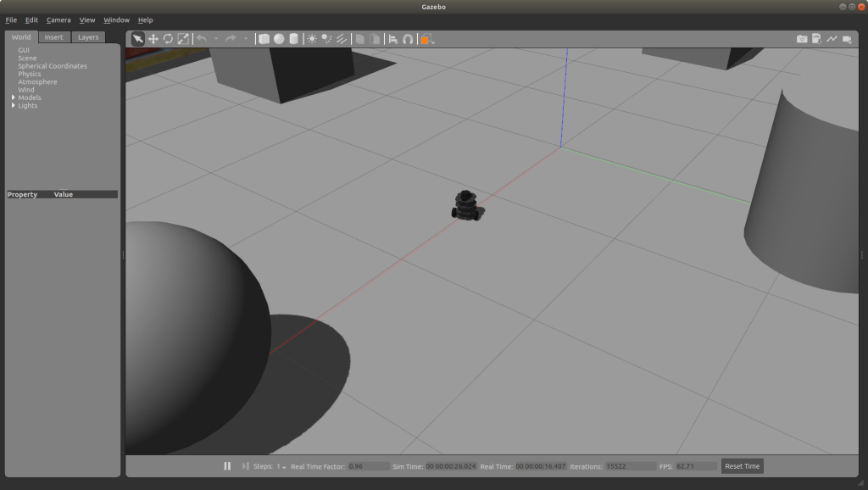
Task: Open the Camera menu
Action: point(58,19)
